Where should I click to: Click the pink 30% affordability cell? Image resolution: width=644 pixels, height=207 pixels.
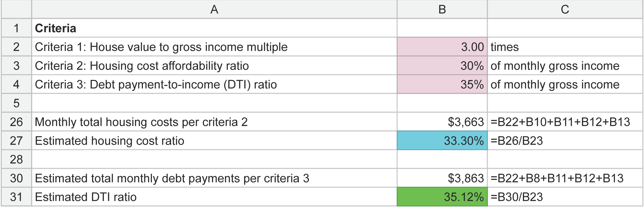(442, 66)
